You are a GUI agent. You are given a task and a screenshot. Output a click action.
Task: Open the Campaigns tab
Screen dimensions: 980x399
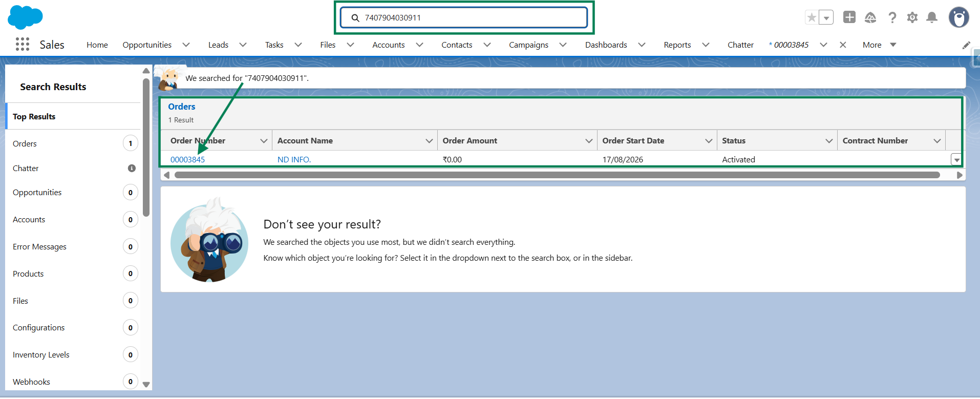528,45
